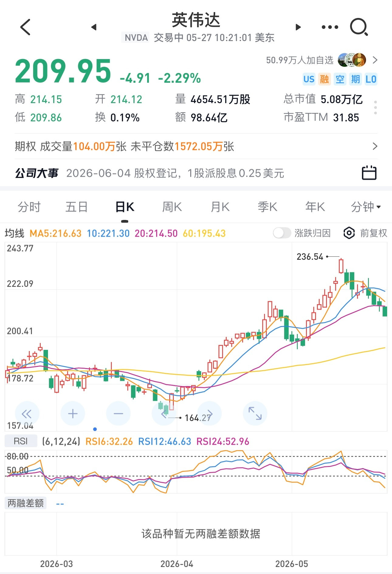Open search with magnifier icon
Image resolution: width=392 pixels, height=574 pixels.
pyautogui.click(x=359, y=27)
